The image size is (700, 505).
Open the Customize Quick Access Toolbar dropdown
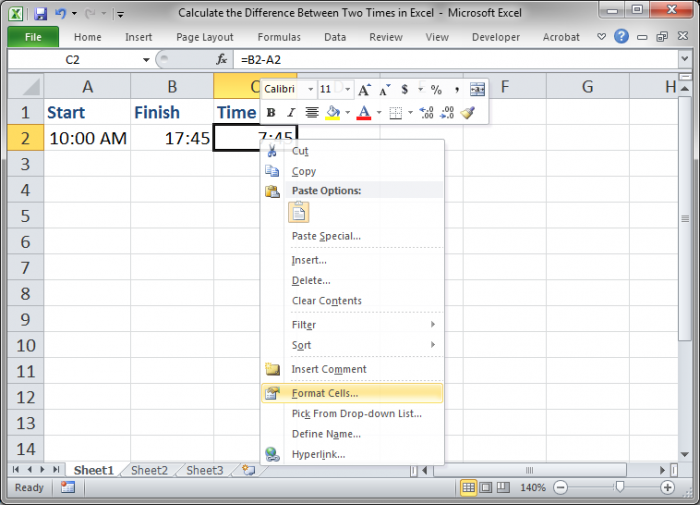coord(120,15)
